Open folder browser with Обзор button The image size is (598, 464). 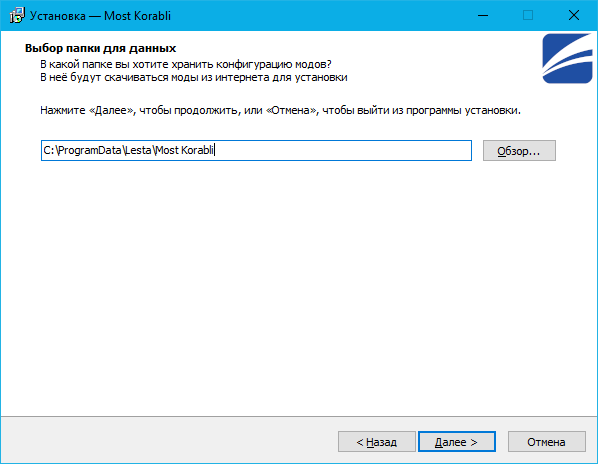pyautogui.click(x=519, y=151)
